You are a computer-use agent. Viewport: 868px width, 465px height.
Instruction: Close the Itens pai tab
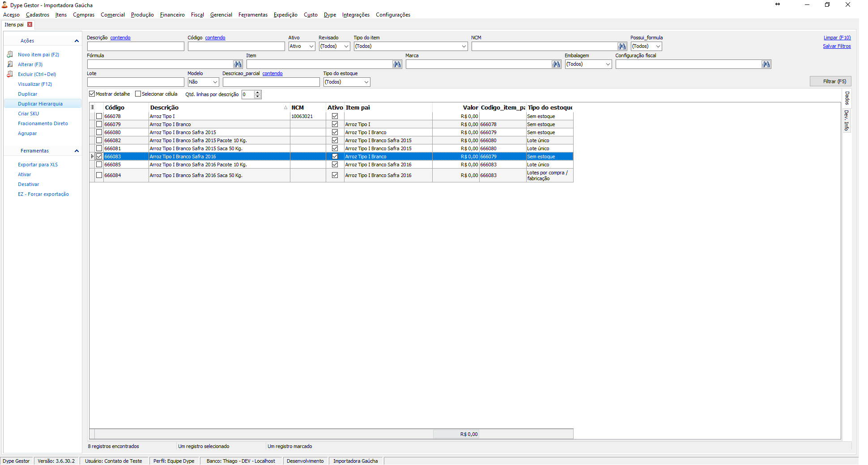pyautogui.click(x=30, y=25)
